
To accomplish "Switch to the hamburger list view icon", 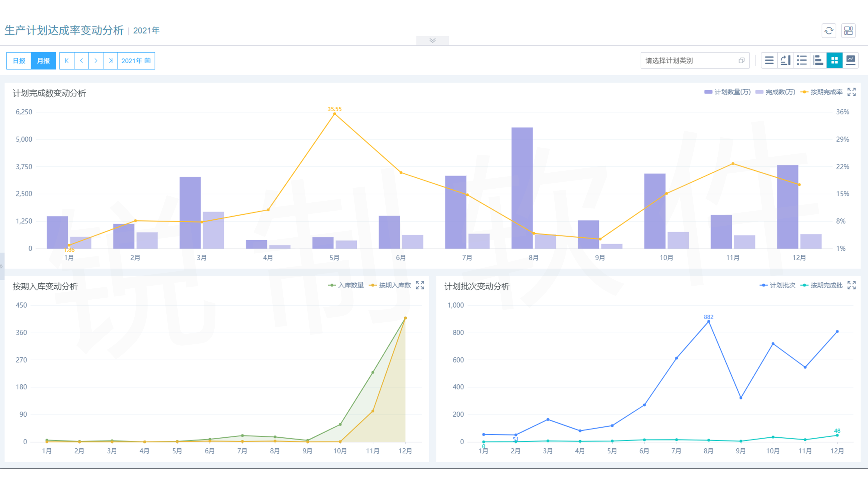I will point(769,61).
